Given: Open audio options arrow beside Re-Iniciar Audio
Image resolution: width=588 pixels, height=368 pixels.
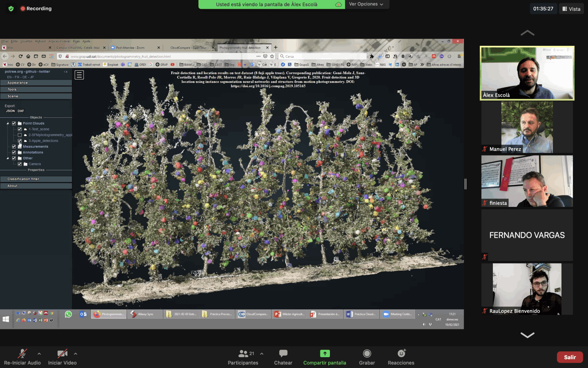Looking at the screenshot, I should click(39, 354).
